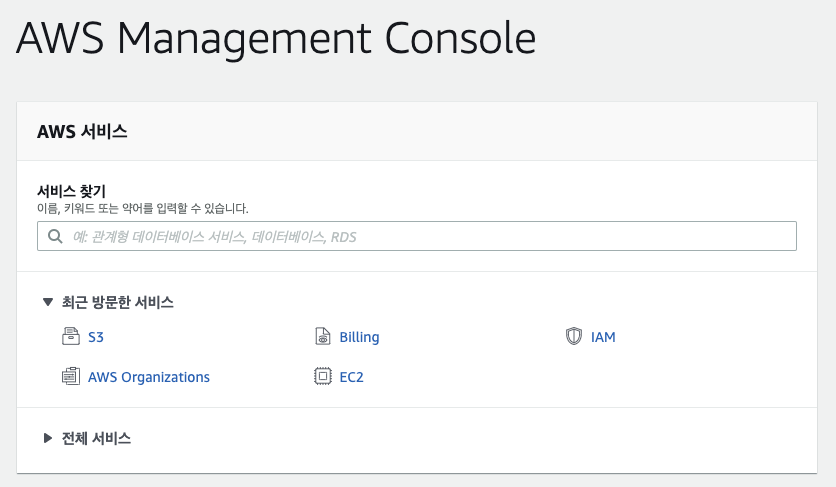Click the magnifier icon in the search box
The width and height of the screenshot is (836, 487).
pos(54,237)
